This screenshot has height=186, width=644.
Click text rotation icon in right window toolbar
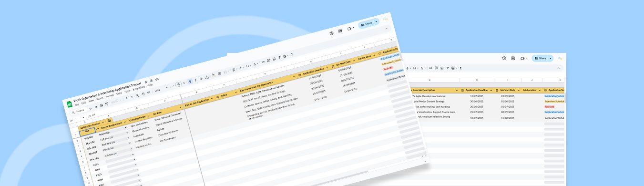(x=422, y=68)
